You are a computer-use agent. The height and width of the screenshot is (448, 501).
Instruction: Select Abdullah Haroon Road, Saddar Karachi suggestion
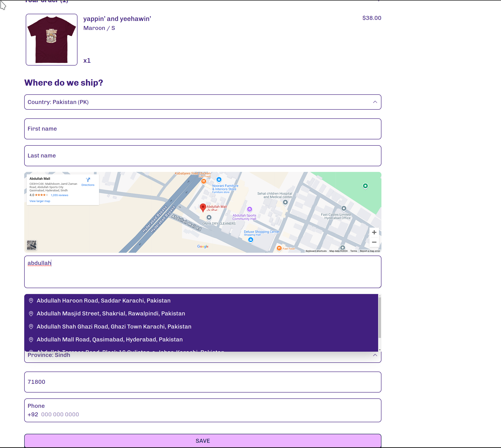coord(104,301)
